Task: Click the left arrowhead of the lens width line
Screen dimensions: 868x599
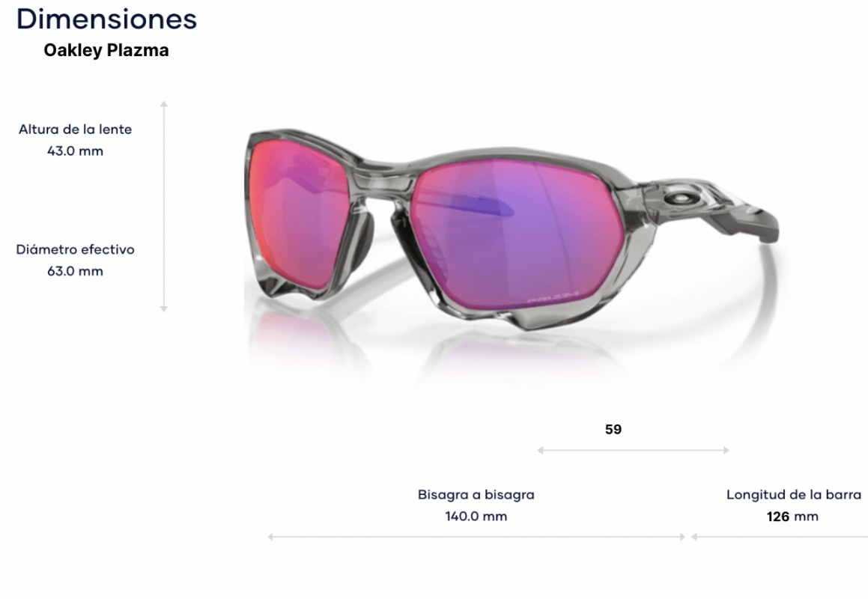Action: tap(540, 451)
